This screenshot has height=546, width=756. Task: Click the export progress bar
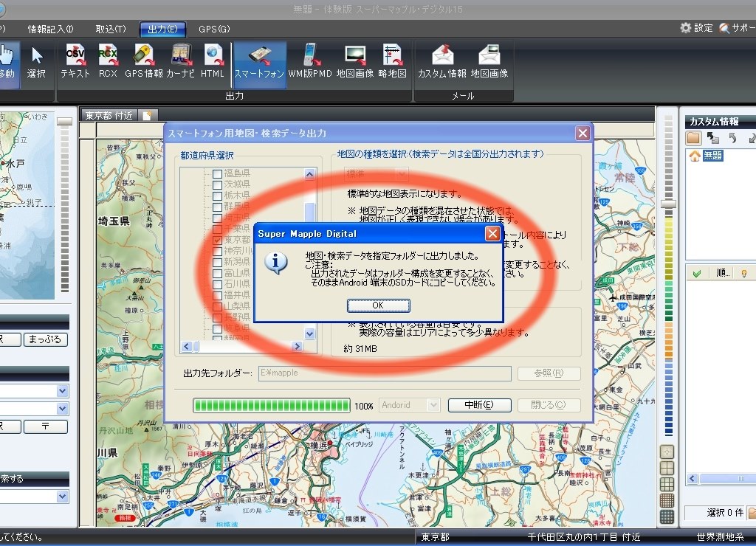272,405
